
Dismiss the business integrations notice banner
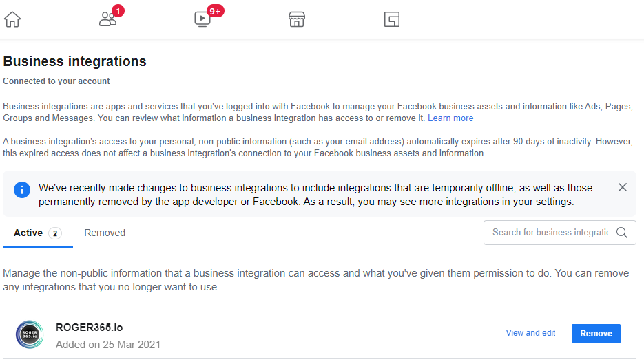click(623, 187)
